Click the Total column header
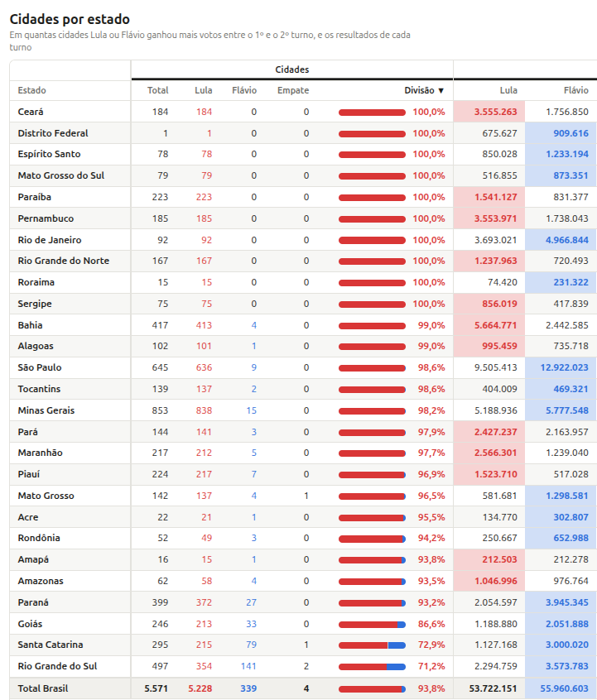This screenshot has width=597, height=700. 158,90
